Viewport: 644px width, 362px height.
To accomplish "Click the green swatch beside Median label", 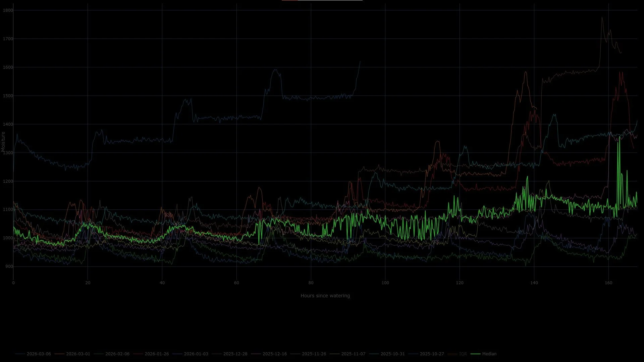I will point(476,354).
